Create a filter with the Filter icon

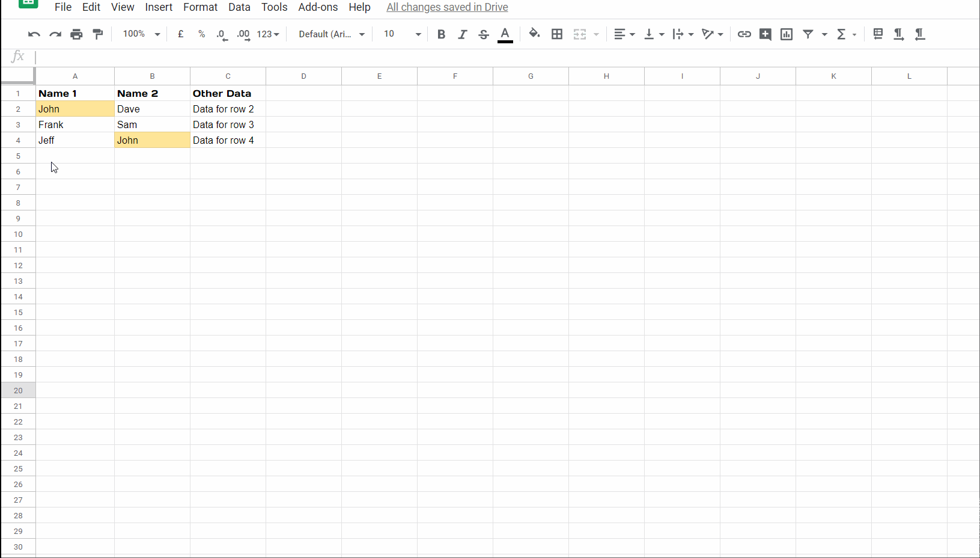pyautogui.click(x=808, y=34)
